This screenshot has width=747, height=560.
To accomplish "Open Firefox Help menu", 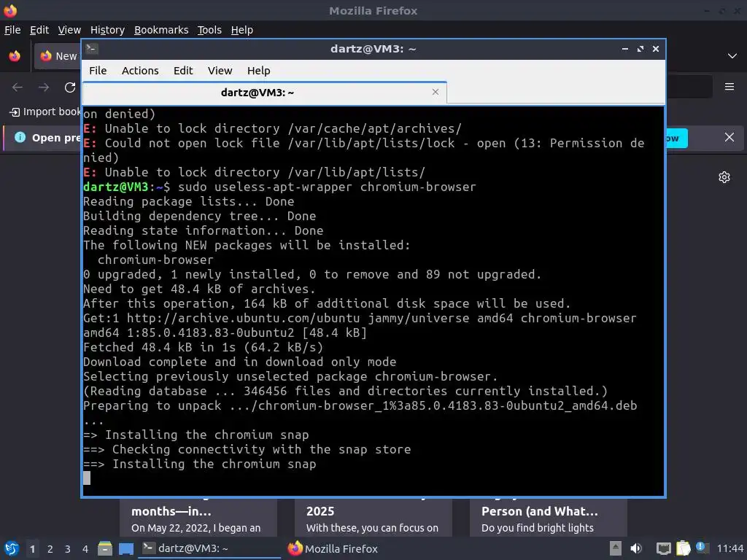I will click(242, 30).
